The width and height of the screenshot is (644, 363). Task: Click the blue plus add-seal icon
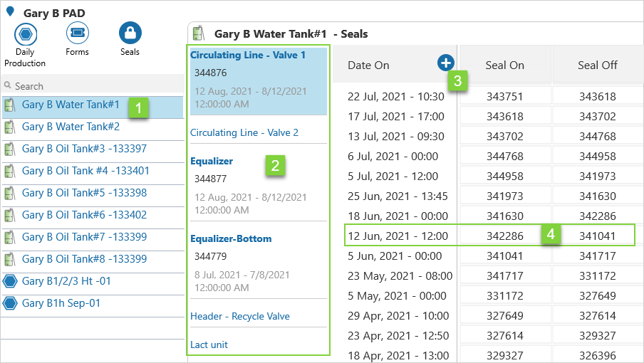446,63
